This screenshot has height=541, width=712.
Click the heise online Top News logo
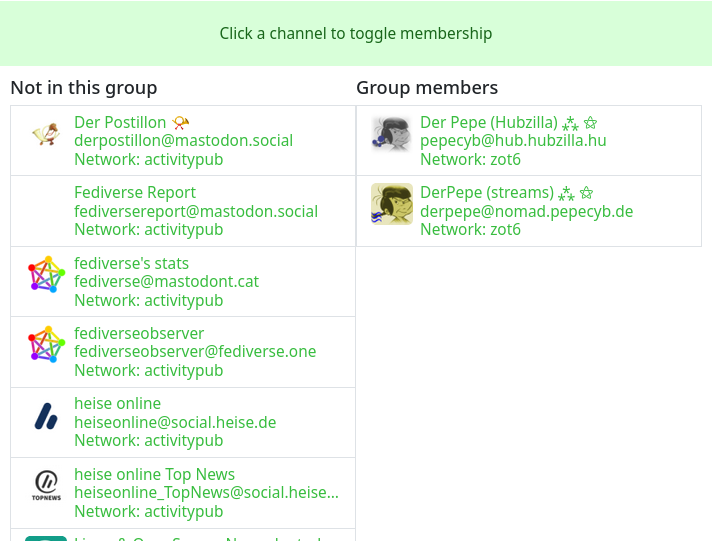pos(46,485)
